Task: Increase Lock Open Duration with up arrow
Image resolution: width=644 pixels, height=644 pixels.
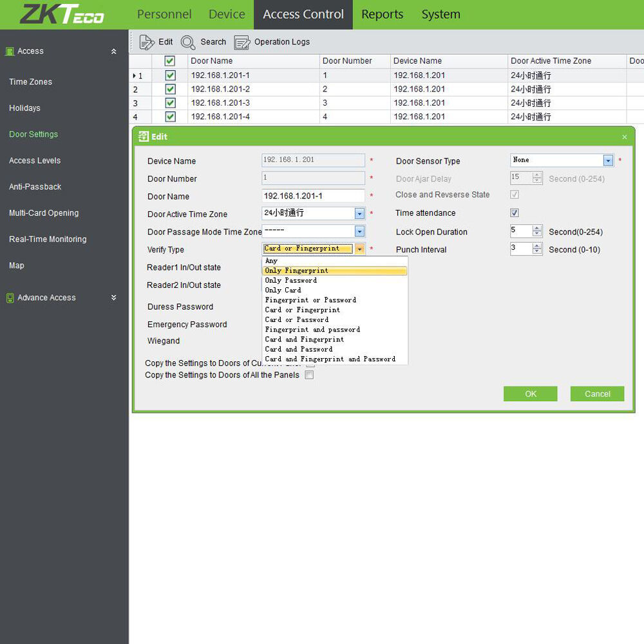Action: (x=537, y=228)
